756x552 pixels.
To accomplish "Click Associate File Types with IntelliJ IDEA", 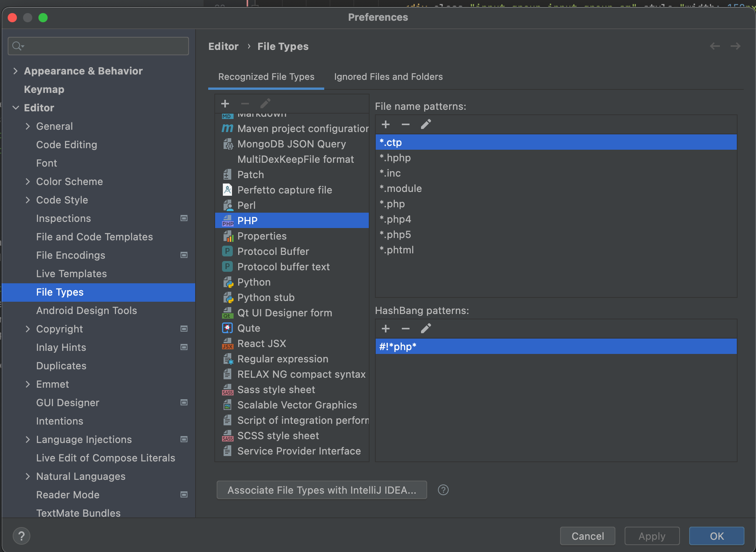I will point(322,490).
